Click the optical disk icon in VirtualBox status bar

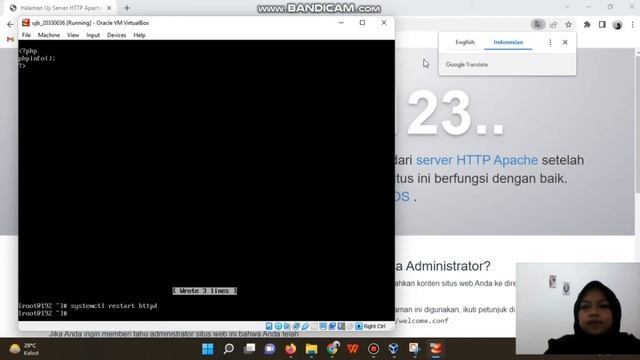[278, 326]
